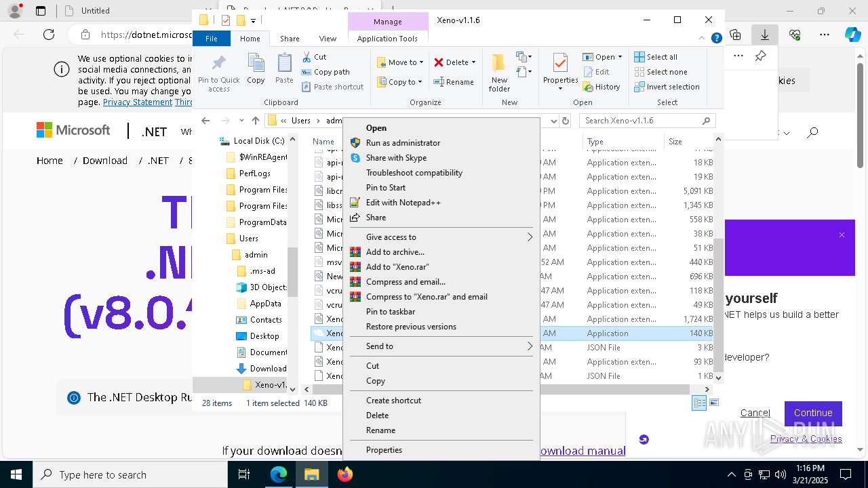Image resolution: width=868 pixels, height=488 pixels.
Task: Click the Copilot icon in Edge
Action: [x=852, y=34]
